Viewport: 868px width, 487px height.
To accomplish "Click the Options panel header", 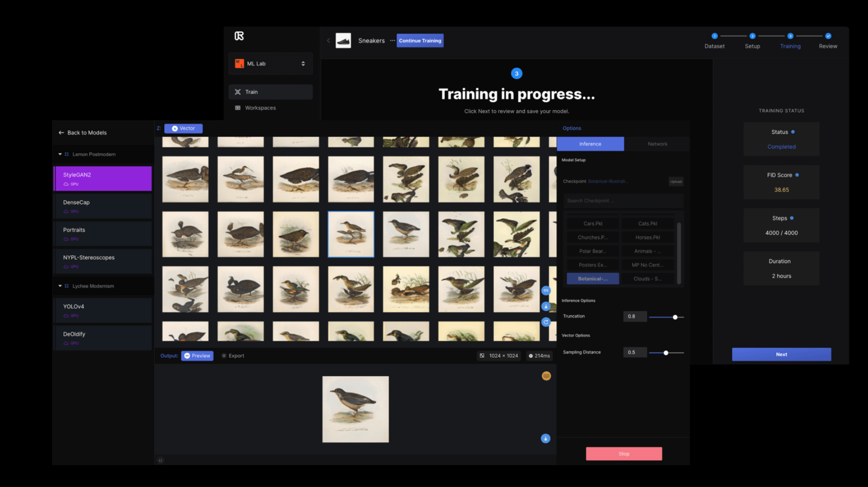I will (x=572, y=128).
